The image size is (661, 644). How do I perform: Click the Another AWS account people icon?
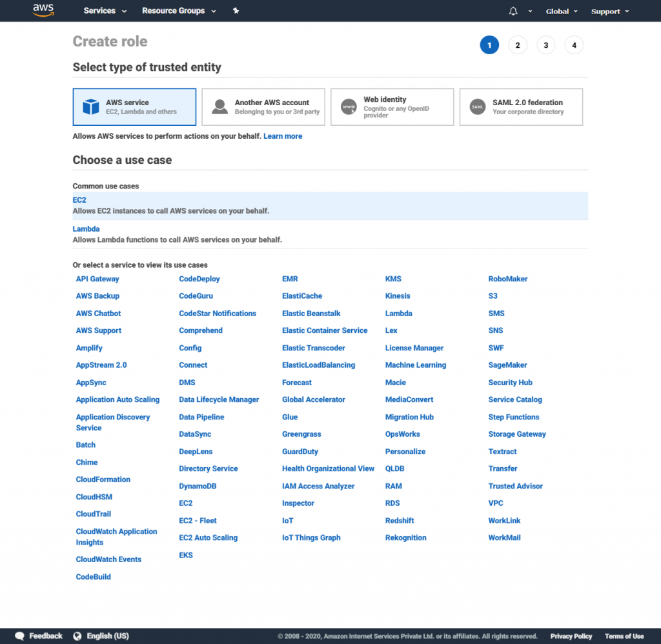click(x=219, y=106)
